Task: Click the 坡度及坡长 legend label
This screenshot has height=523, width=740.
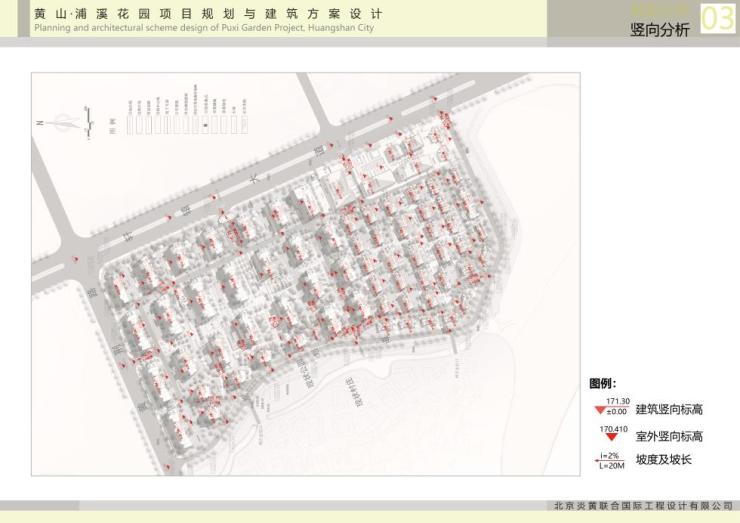Action: pyautogui.click(x=663, y=460)
